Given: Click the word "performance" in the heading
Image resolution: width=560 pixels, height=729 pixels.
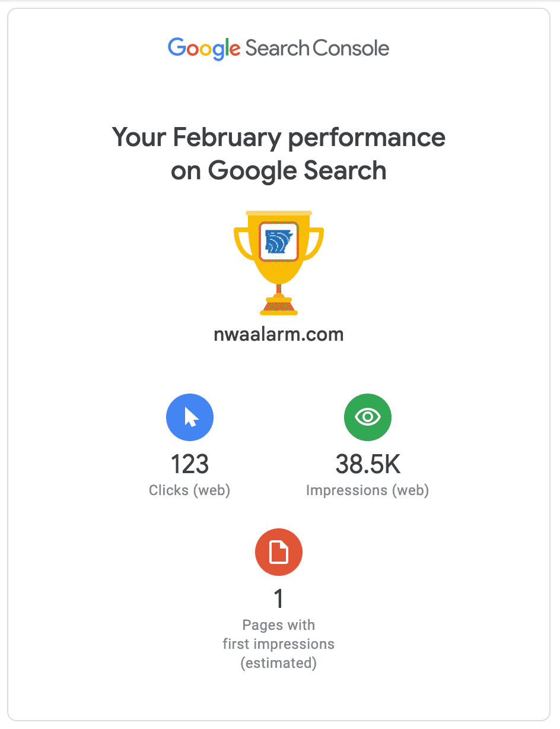Looking at the screenshot, I should (367, 138).
